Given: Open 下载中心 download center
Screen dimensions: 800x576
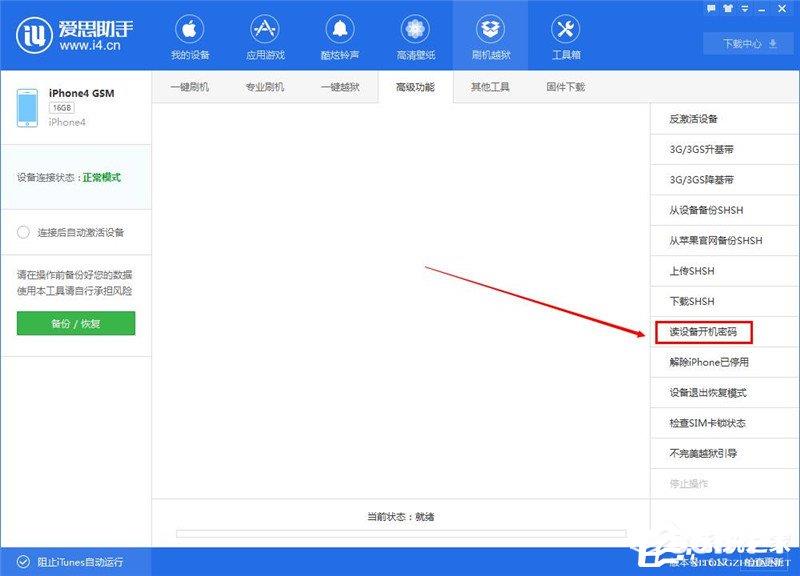Looking at the screenshot, I should pos(748,44).
